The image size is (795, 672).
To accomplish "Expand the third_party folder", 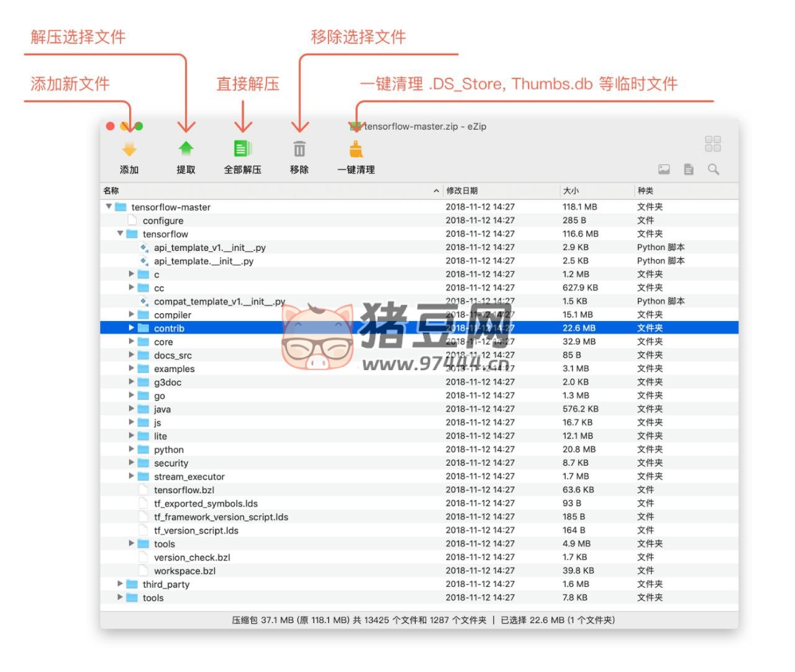I will (119, 584).
